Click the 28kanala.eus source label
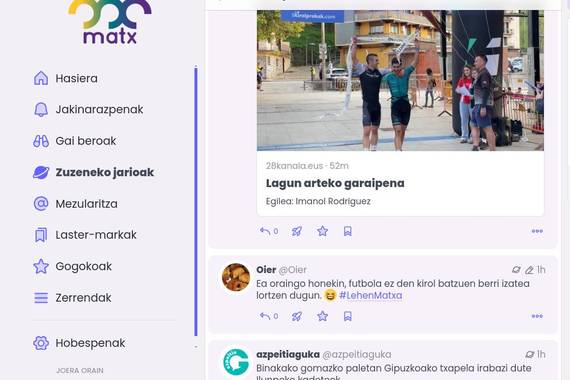Image resolution: width=570 pixels, height=380 pixels. pos(294,166)
